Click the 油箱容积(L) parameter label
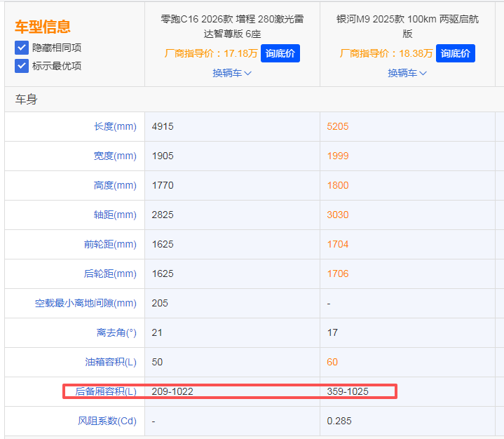Screen dimensions: 504x439 point(111,363)
